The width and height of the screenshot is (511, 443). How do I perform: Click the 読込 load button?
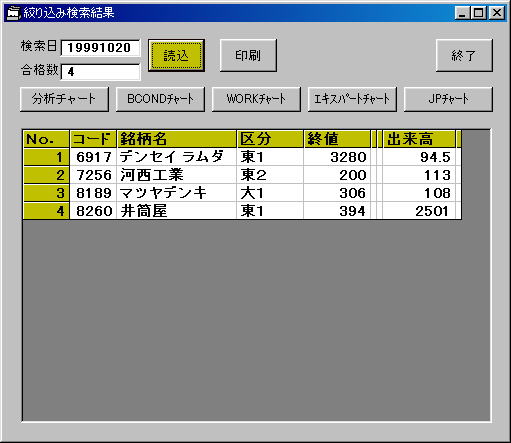pos(176,55)
